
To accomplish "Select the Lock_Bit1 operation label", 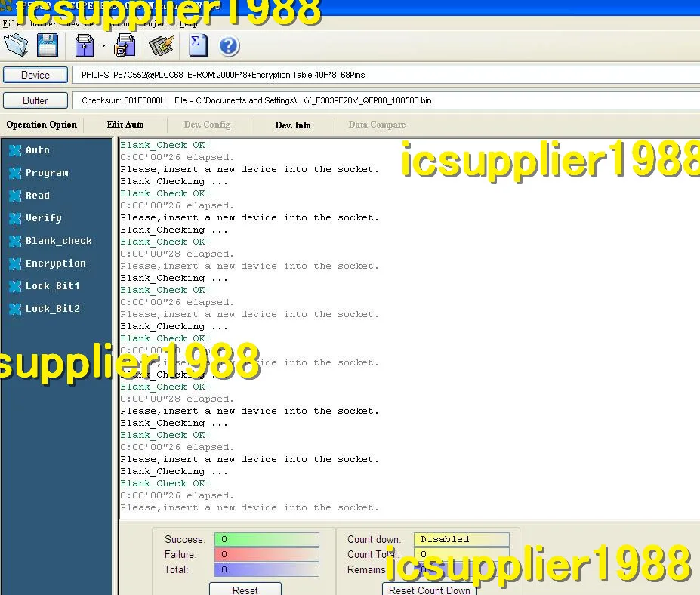I will click(x=53, y=285).
